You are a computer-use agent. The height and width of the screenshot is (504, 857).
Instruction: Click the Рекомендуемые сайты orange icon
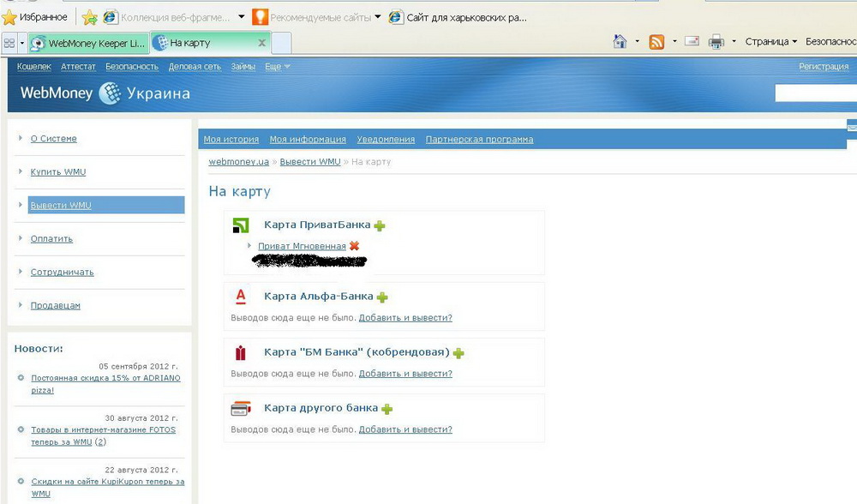pos(261,17)
